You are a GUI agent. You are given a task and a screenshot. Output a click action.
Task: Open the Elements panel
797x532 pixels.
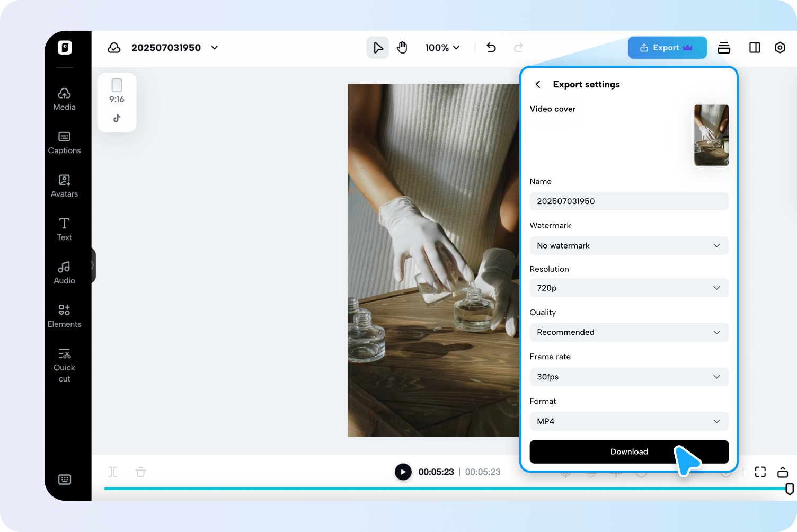[64, 317]
